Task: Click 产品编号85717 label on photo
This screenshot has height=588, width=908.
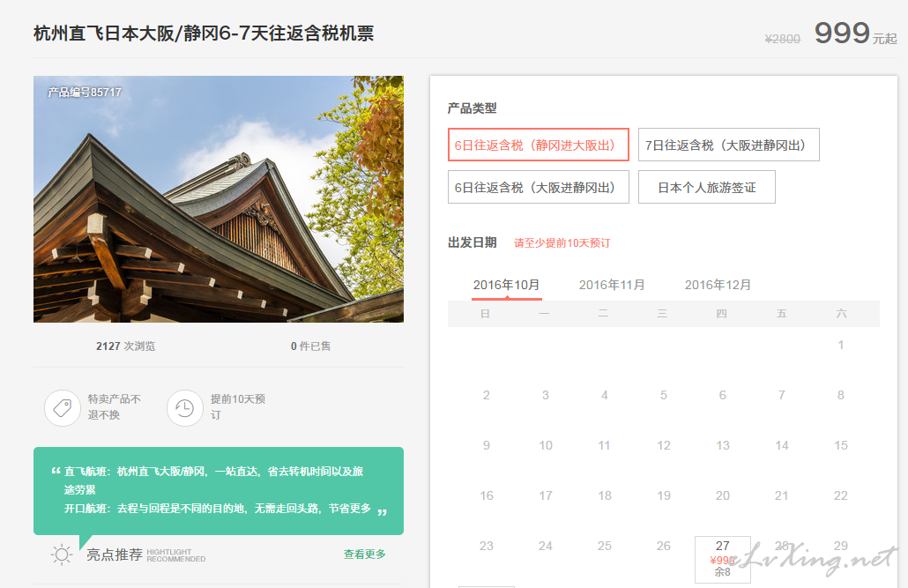Action: coord(85,92)
